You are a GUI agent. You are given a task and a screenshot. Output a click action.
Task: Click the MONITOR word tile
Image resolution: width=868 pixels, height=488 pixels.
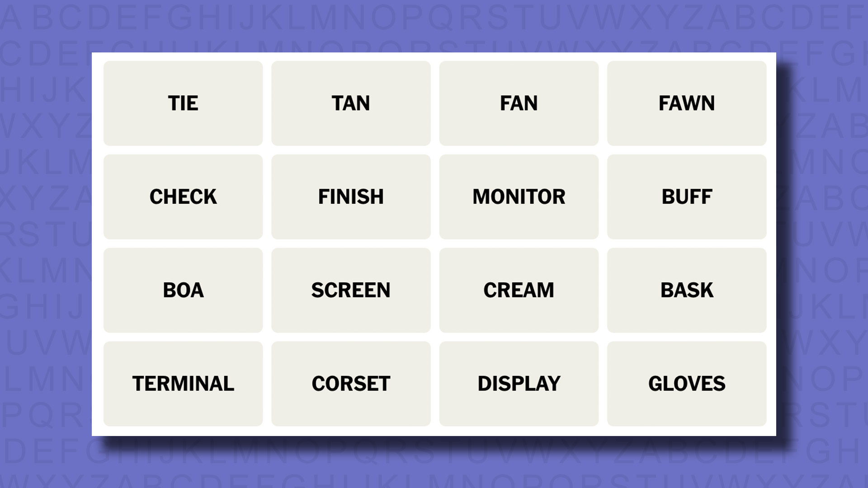pyautogui.click(x=518, y=196)
